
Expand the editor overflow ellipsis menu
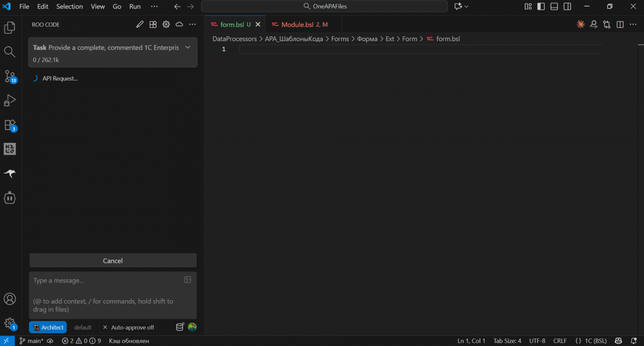coord(633,24)
